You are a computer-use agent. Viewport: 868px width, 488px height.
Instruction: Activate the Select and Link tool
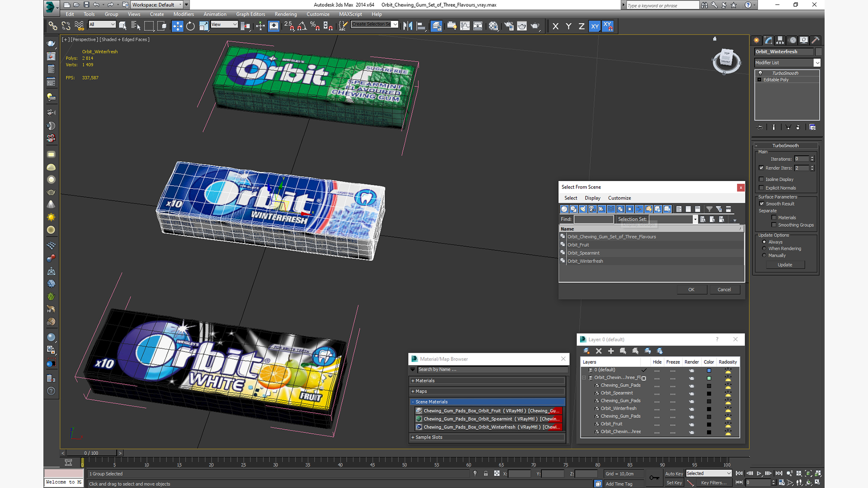pyautogui.click(x=53, y=26)
